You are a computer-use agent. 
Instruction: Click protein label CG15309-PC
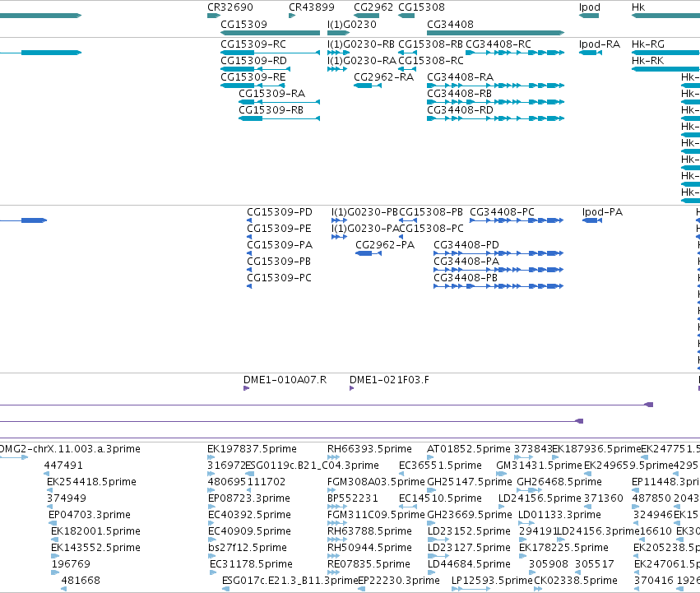pyautogui.click(x=279, y=278)
